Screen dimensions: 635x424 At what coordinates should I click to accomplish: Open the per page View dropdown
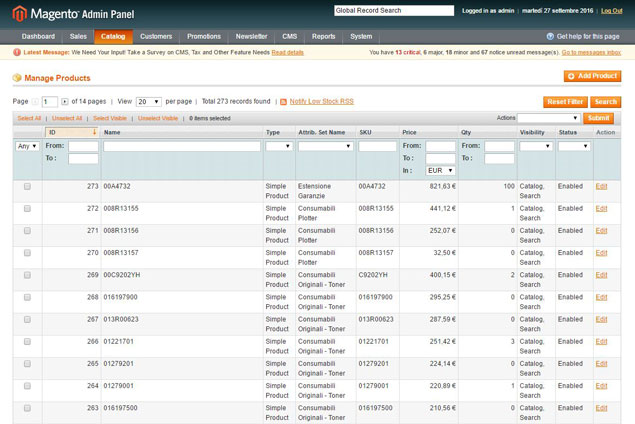(x=149, y=102)
